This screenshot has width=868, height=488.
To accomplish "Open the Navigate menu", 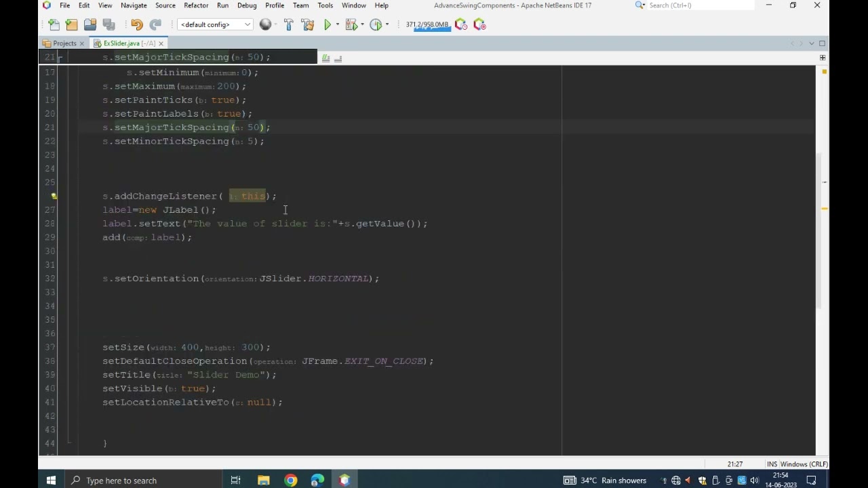I will click(134, 5).
